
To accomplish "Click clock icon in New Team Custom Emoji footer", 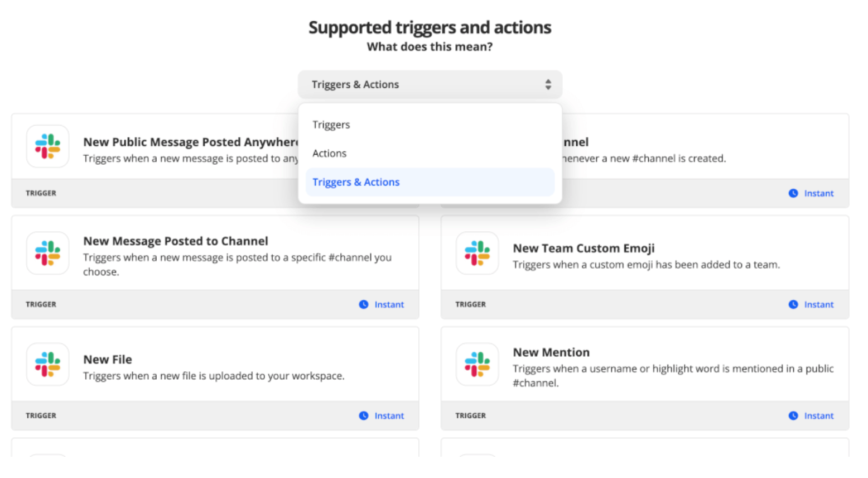I will (x=793, y=304).
